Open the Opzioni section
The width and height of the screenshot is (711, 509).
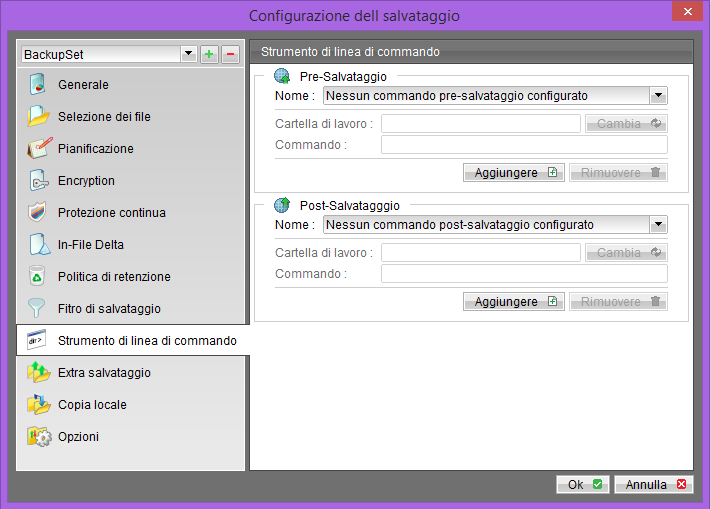tap(131, 436)
